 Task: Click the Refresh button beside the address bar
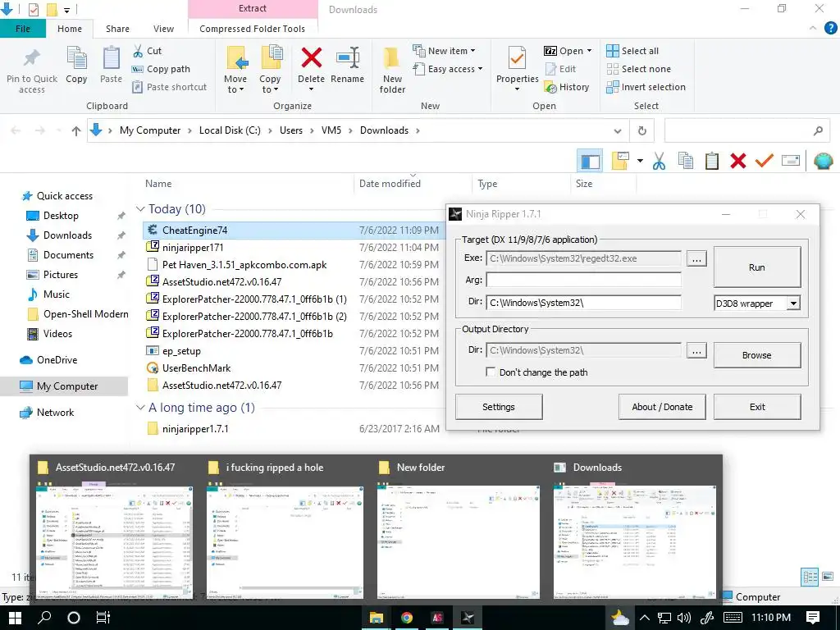coord(641,130)
